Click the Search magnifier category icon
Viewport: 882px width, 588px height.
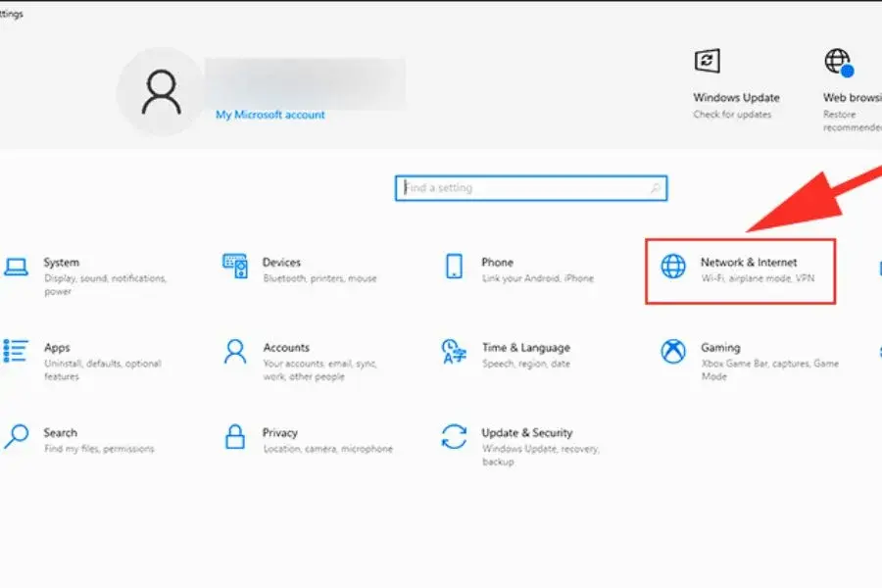16,437
